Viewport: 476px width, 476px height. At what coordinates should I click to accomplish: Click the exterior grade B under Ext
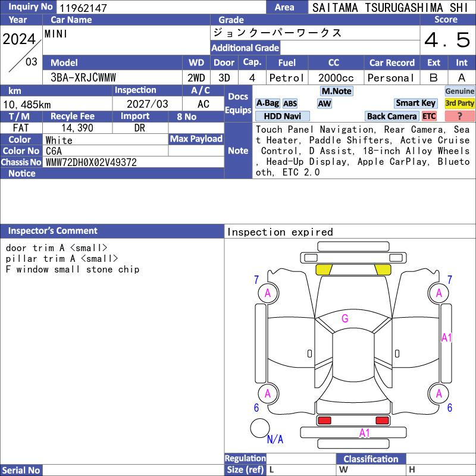tap(434, 78)
